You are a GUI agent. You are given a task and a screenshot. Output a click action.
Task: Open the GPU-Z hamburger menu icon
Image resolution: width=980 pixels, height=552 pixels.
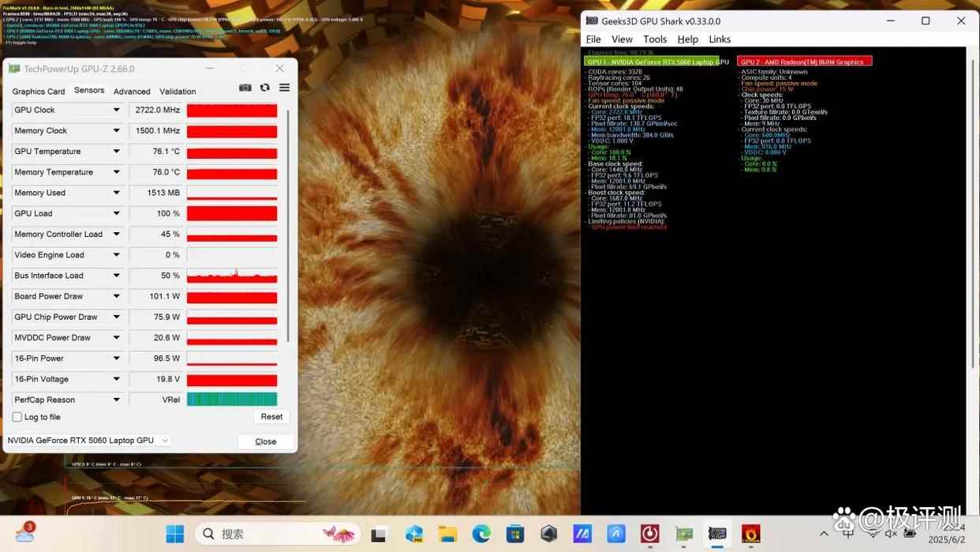click(x=284, y=88)
